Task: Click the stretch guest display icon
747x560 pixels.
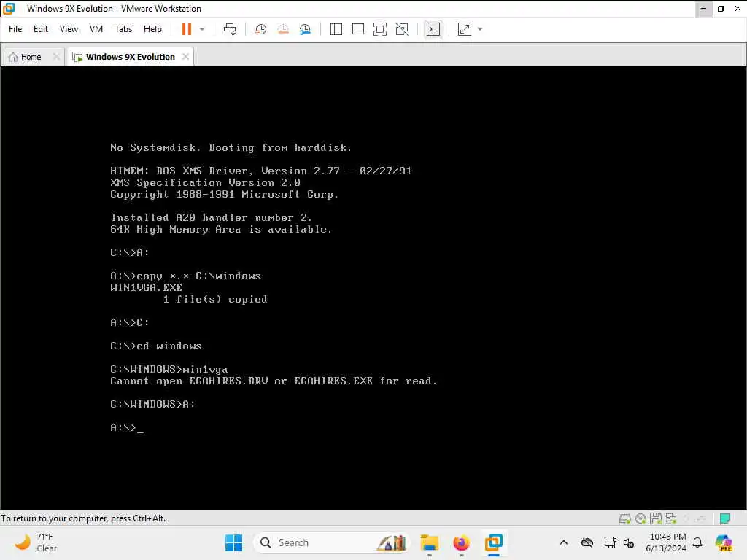Action: click(x=465, y=29)
